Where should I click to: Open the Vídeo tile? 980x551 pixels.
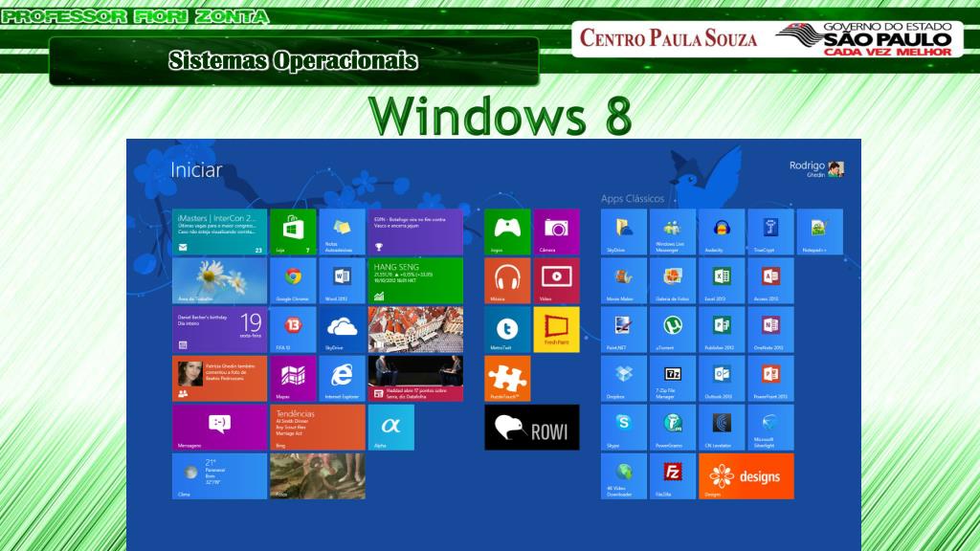[x=556, y=280]
